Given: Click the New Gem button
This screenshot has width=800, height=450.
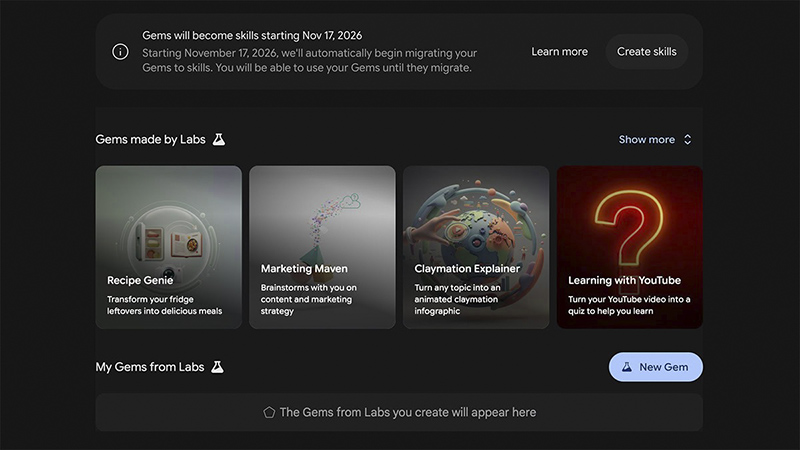Looking at the screenshot, I should pyautogui.click(x=656, y=367).
